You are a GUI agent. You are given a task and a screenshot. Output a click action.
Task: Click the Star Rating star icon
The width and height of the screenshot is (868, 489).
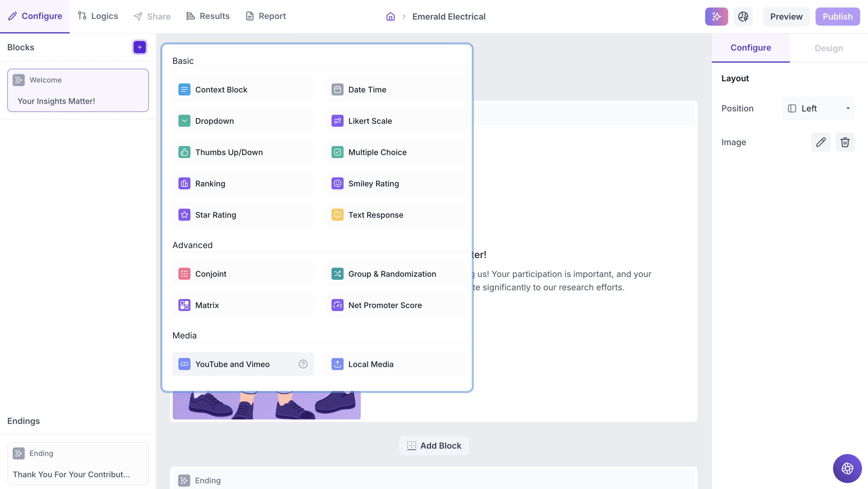tap(184, 215)
